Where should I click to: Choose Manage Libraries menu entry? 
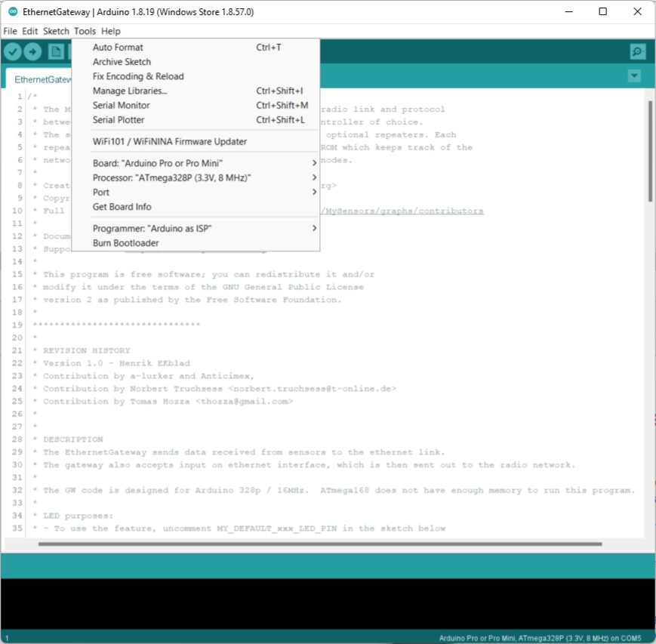pyautogui.click(x=130, y=91)
